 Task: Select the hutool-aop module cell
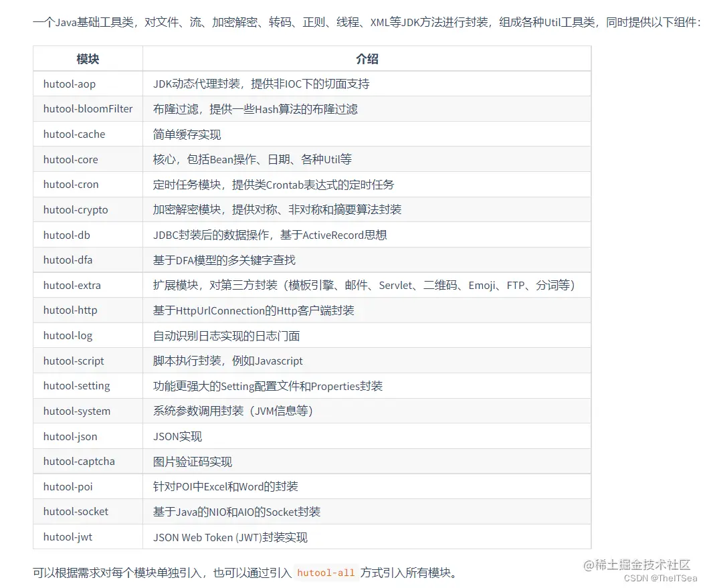coord(68,84)
